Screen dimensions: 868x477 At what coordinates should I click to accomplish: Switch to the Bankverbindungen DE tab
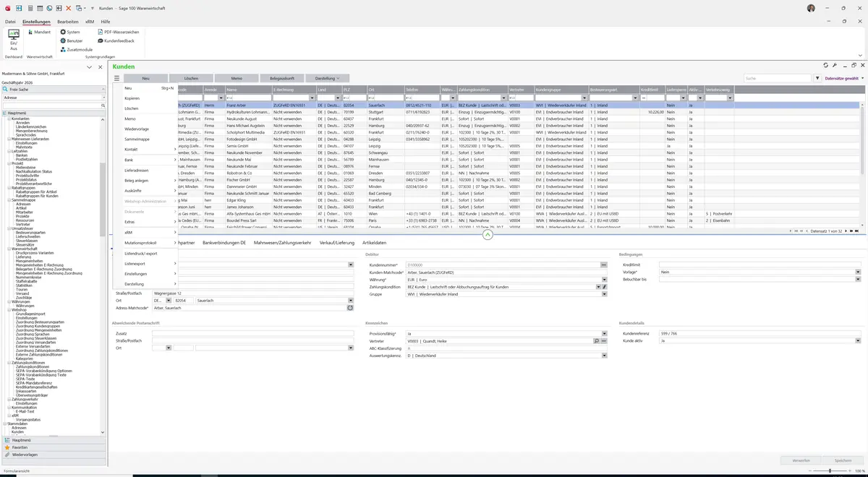tap(224, 243)
